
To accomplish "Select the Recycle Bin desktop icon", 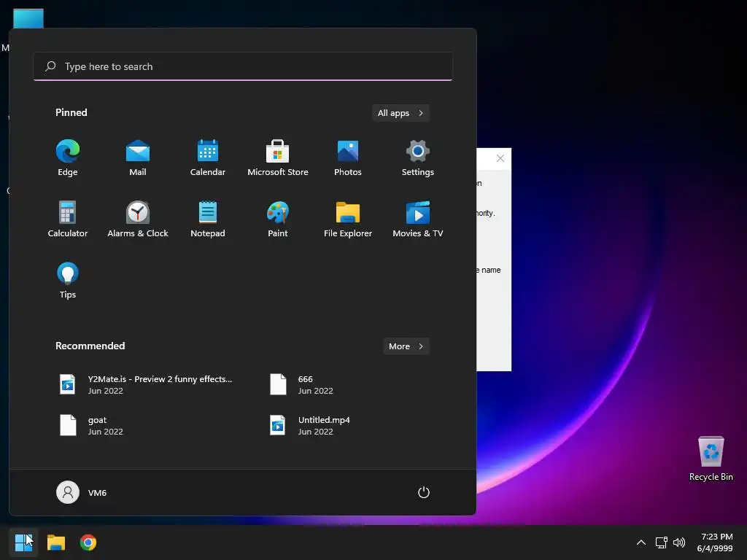I will tap(711, 459).
